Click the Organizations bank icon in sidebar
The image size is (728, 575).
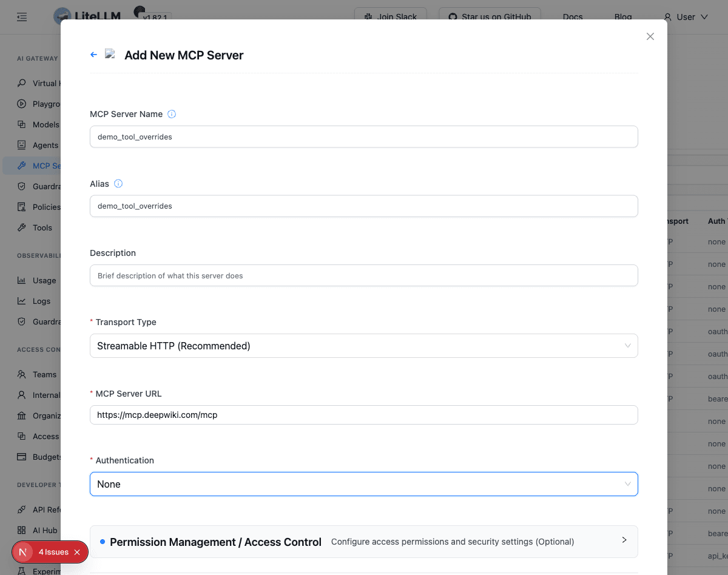(x=22, y=415)
